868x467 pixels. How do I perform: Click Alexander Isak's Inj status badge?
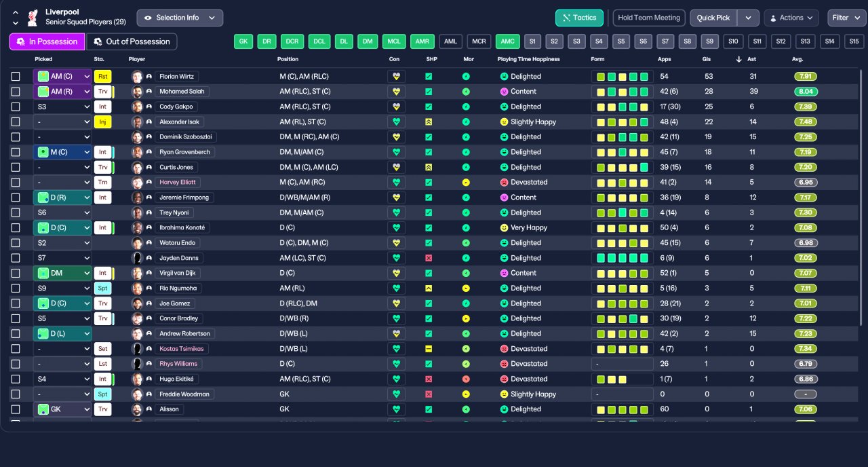[x=102, y=122]
